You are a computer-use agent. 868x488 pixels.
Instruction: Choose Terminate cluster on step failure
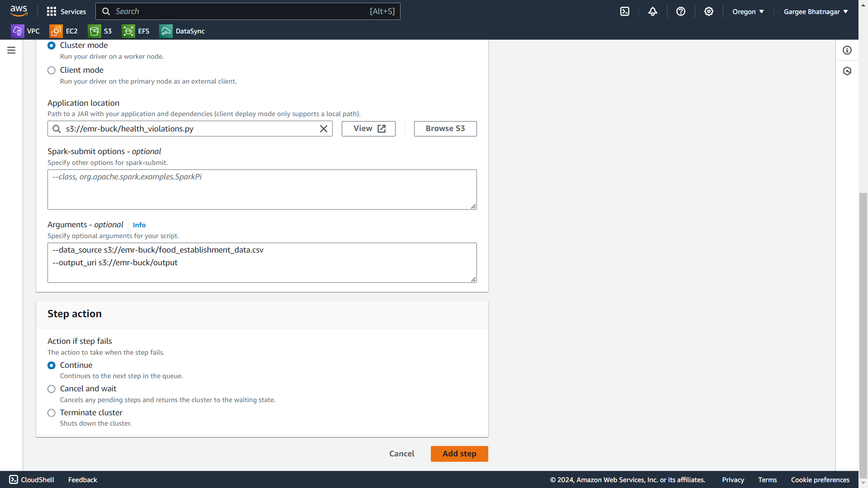52,413
